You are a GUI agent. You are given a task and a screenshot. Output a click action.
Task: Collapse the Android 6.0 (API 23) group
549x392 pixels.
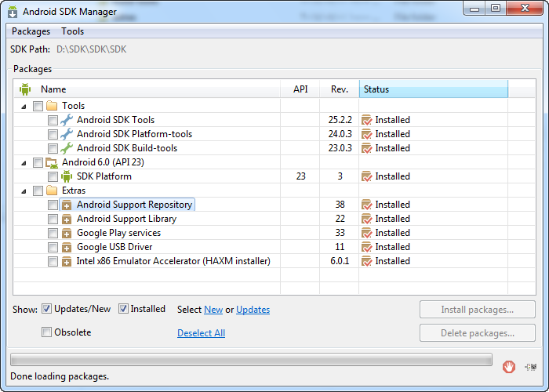23,162
